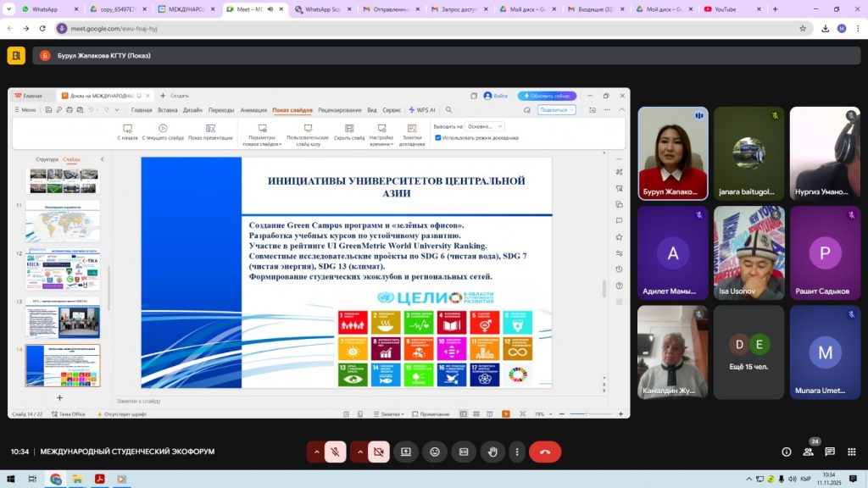The height and width of the screenshot is (488, 868).
Task: Toggle the muted microphone button
Action: click(x=335, y=452)
